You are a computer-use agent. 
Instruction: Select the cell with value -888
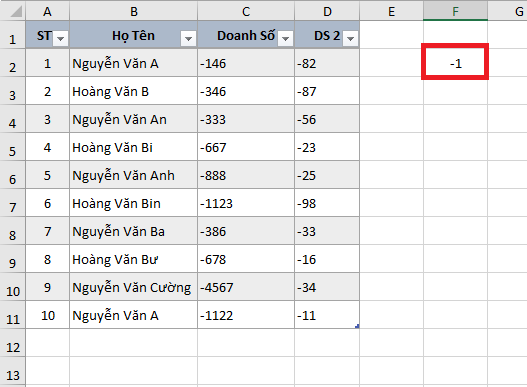(246, 175)
